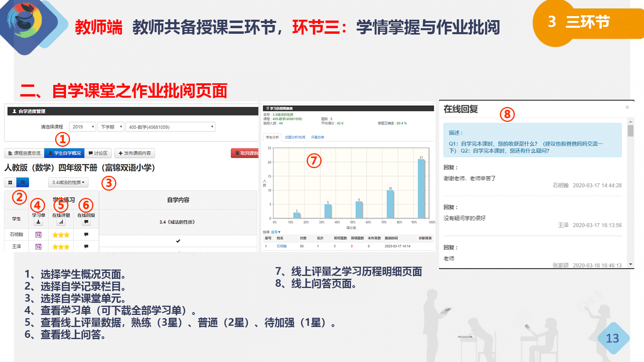Click the download icon under 学习单
The image size is (644, 362).
pos(38,222)
